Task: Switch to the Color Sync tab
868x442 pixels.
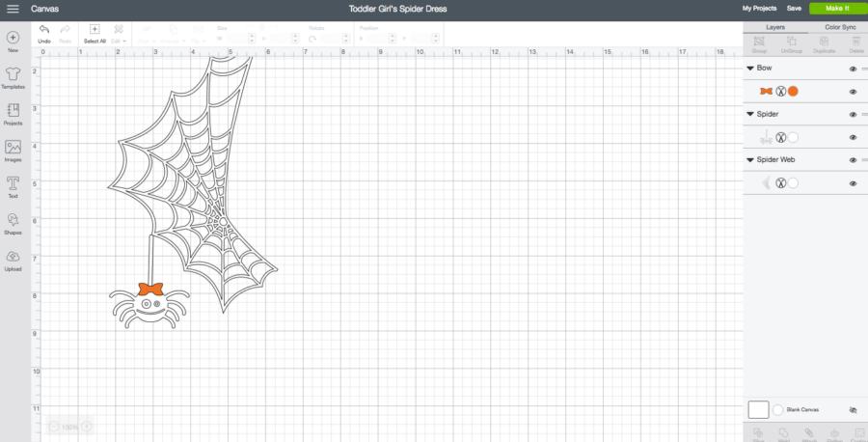Action: [x=840, y=27]
